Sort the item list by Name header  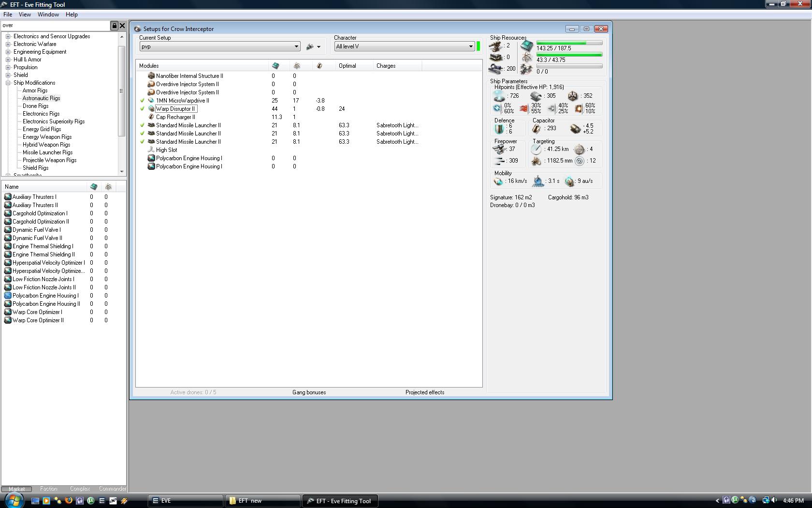pos(44,187)
